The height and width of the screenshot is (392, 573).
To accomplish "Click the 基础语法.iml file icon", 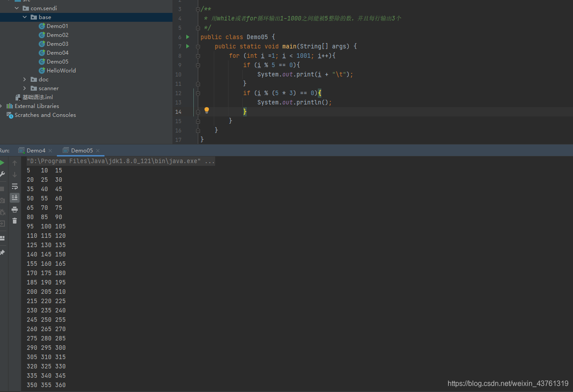I will tap(18, 97).
